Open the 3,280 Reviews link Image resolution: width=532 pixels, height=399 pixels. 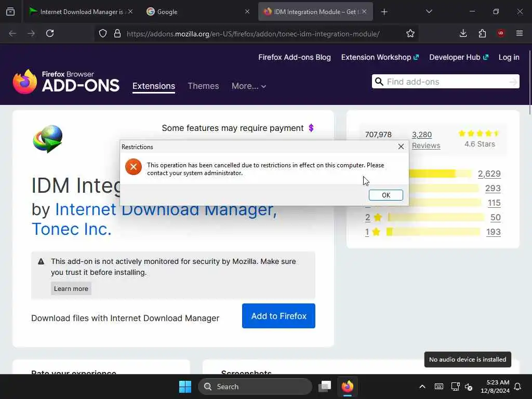point(426,140)
